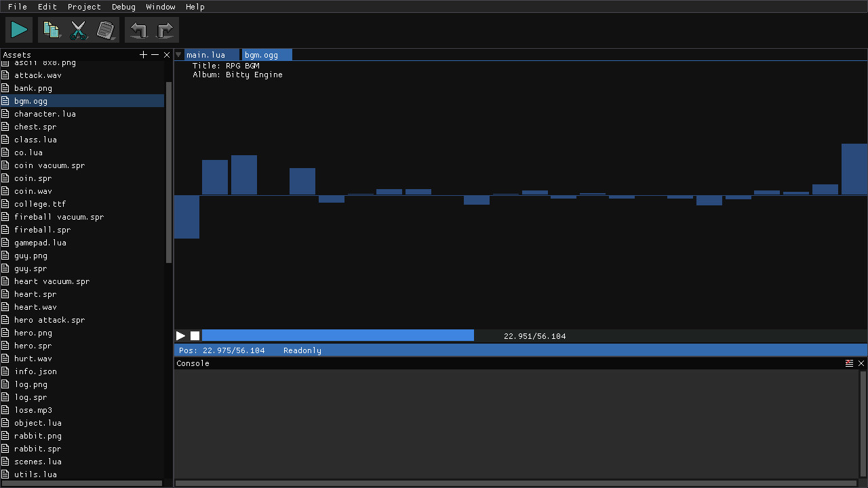Screen dimensions: 868x488
Task: Redo the last action
Action: [165, 29]
